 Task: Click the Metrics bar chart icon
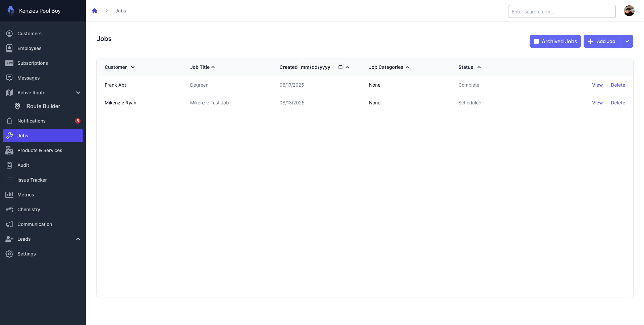pos(9,195)
